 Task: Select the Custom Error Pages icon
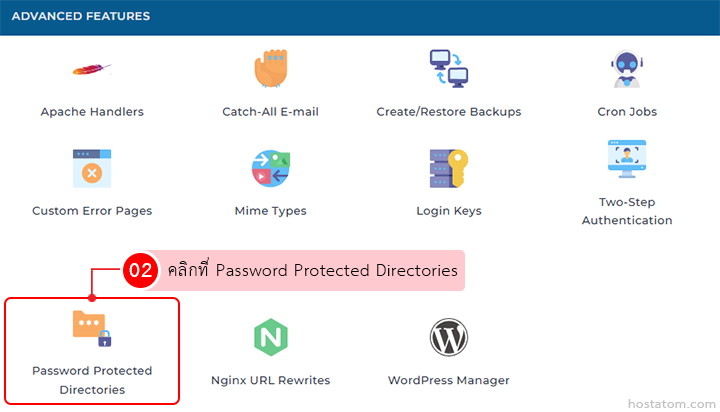click(x=92, y=169)
